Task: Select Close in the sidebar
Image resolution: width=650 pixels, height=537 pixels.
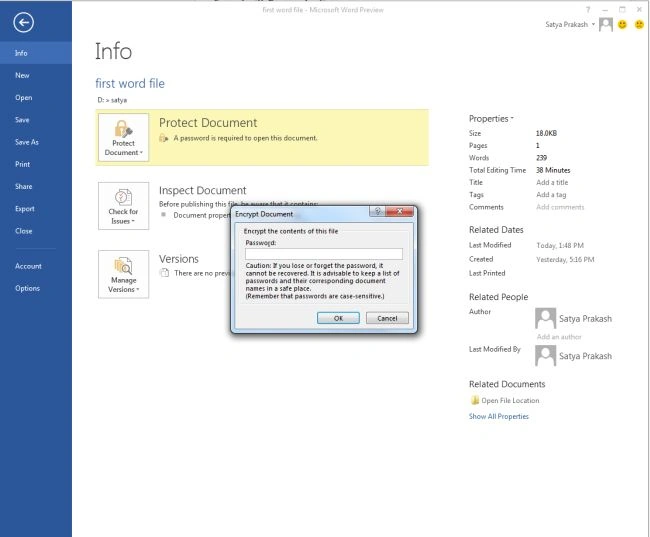Action: (x=36, y=231)
